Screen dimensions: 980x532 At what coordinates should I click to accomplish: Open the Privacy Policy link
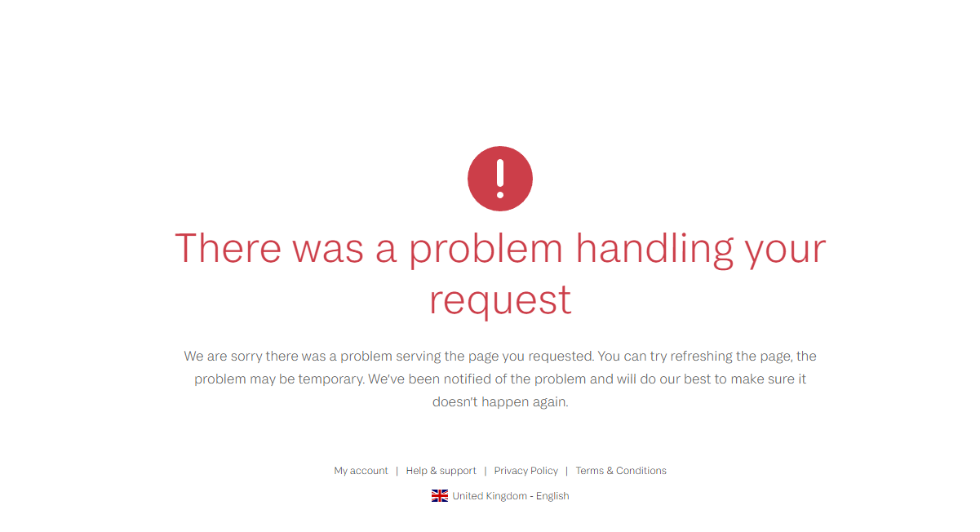coord(526,471)
